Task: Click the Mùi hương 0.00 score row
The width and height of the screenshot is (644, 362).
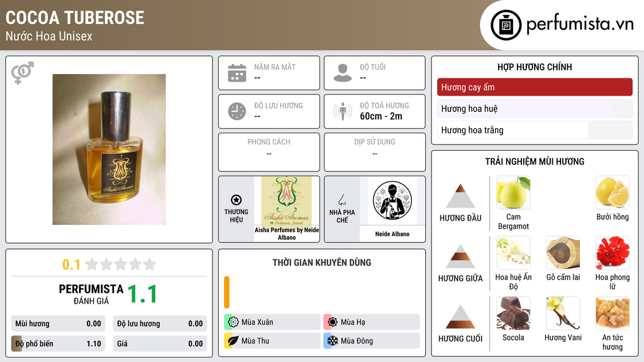Action: pos(58,324)
